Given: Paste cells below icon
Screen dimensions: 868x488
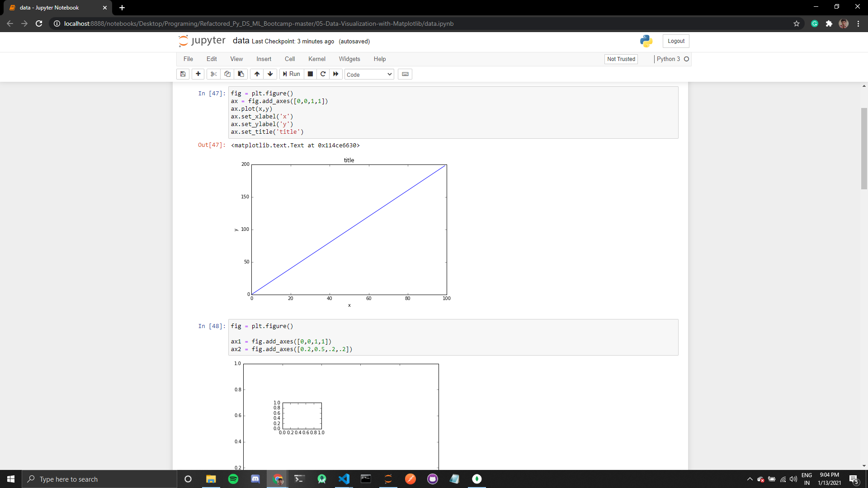Looking at the screenshot, I should click(x=241, y=74).
